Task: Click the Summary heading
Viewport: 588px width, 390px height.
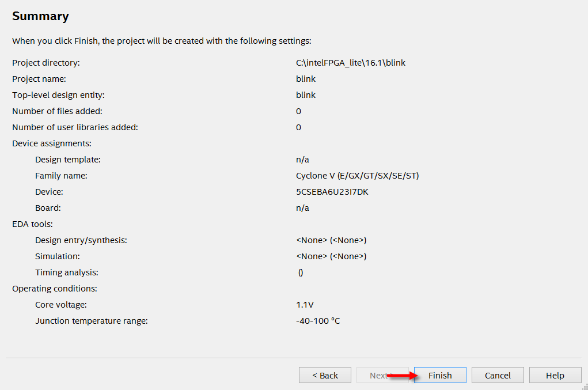Action: pyautogui.click(x=40, y=16)
